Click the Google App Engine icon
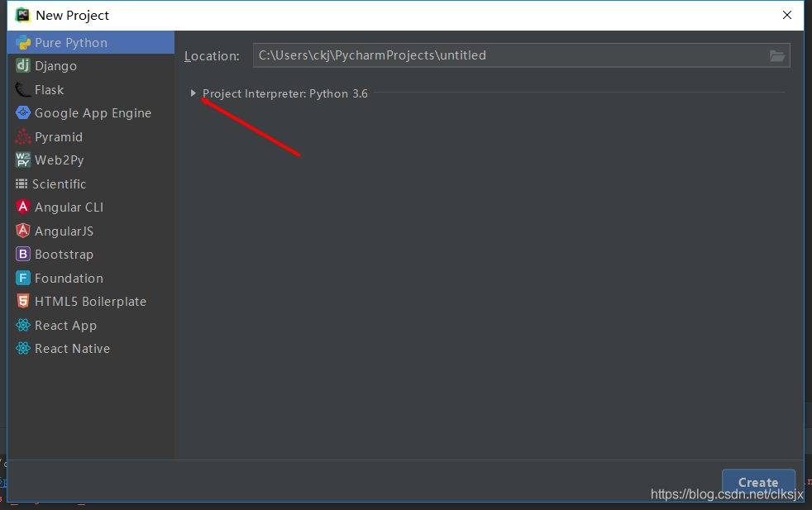Viewport: 812px width, 510px height. coord(23,112)
